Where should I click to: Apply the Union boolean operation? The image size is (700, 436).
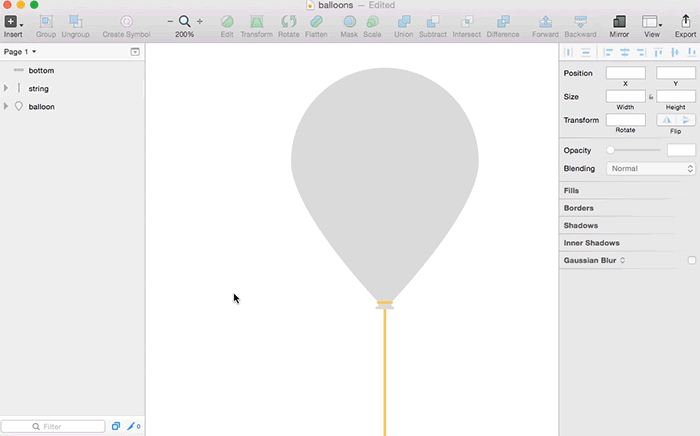click(404, 21)
